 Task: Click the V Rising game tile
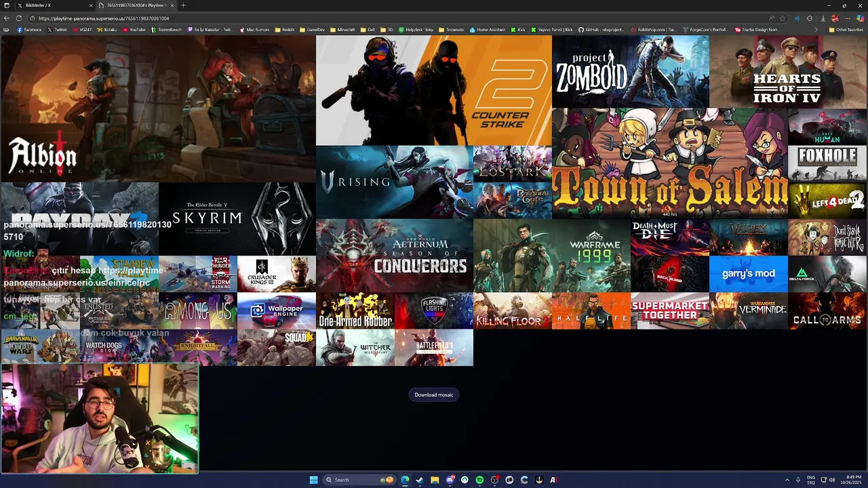click(x=394, y=182)
